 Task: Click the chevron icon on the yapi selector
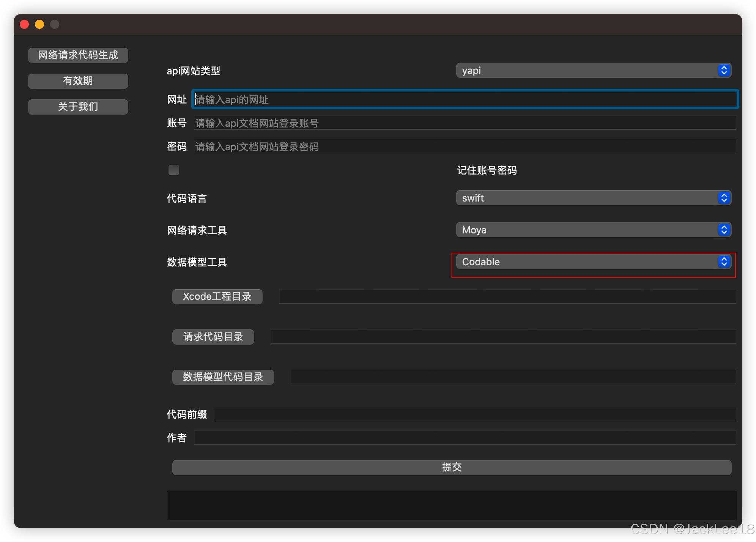click(724, 70)
